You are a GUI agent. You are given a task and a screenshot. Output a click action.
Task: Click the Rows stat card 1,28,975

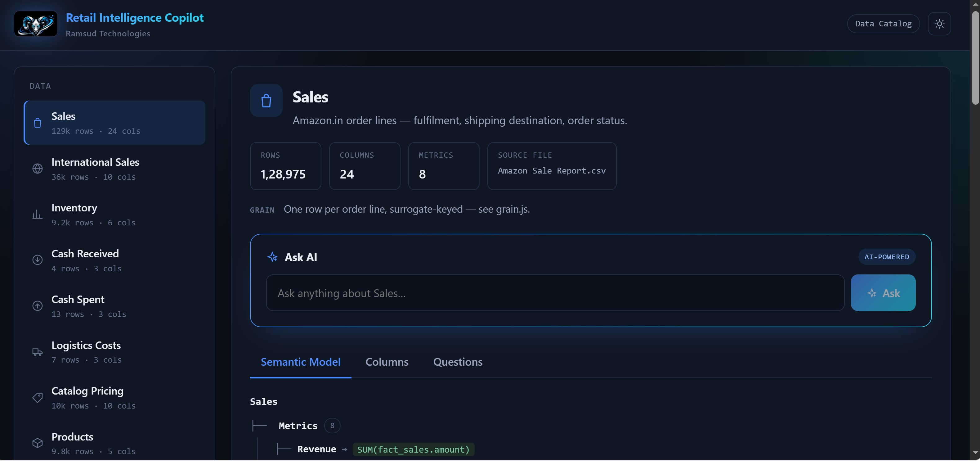285,166
